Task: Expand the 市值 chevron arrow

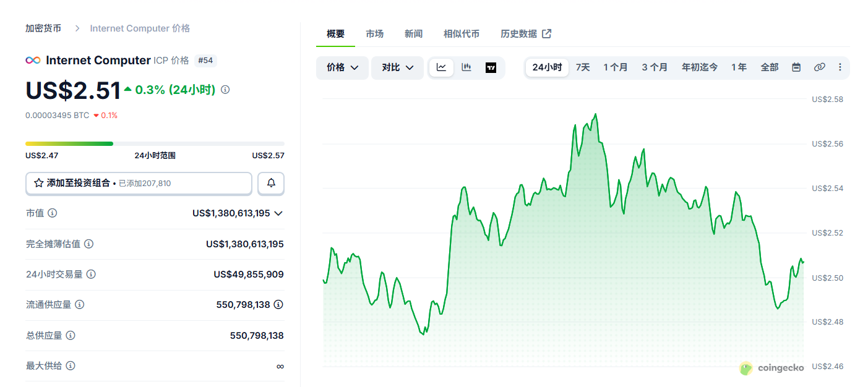Action: click(x=278, y=213)
